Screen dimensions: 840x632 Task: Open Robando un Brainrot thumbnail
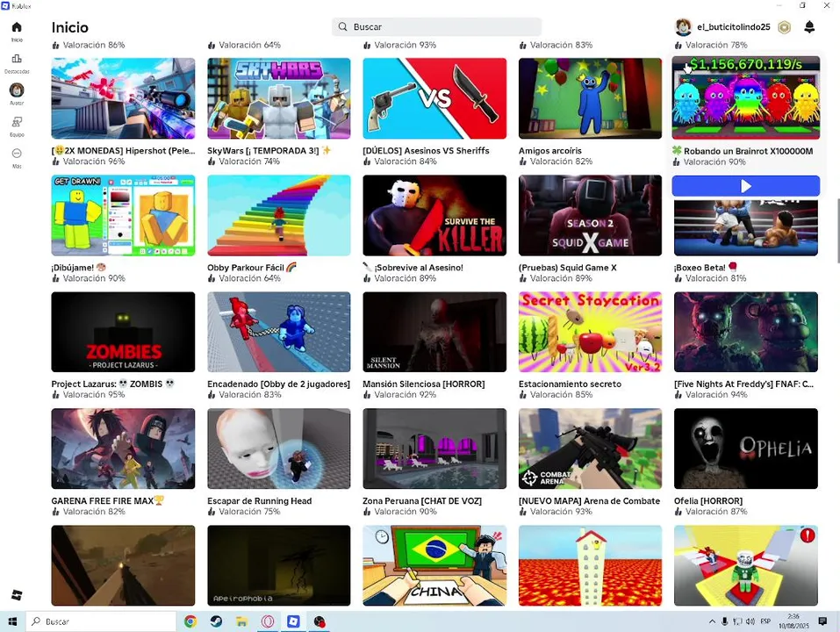746,97
